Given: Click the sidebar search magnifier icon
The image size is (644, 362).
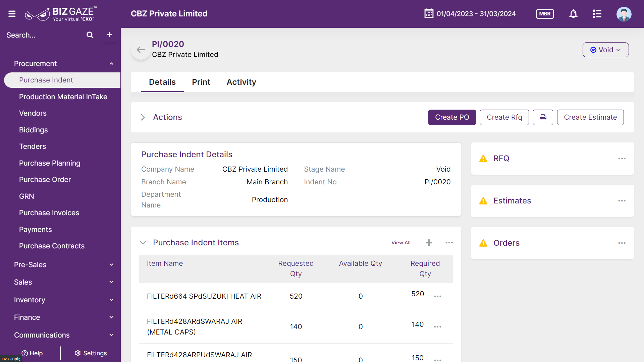Looking at the screenshot, I should [x=90, y=35].
